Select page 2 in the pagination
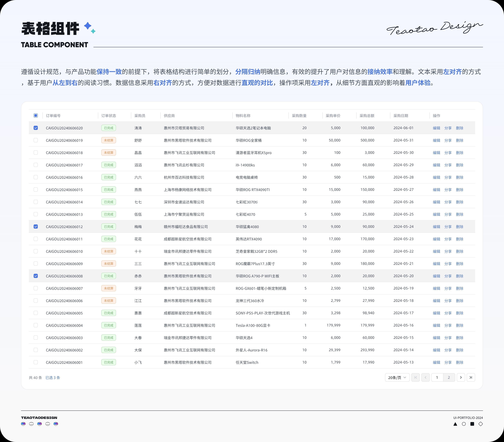Image resolution: width=504 pixels, height=442 pixels. pyautogui.click(x=449, y=377)
